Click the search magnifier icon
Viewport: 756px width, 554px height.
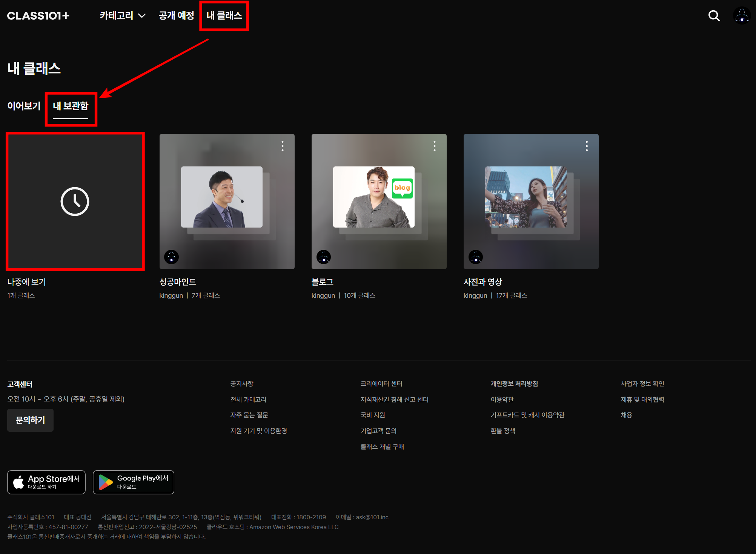(x=714, y=16)
